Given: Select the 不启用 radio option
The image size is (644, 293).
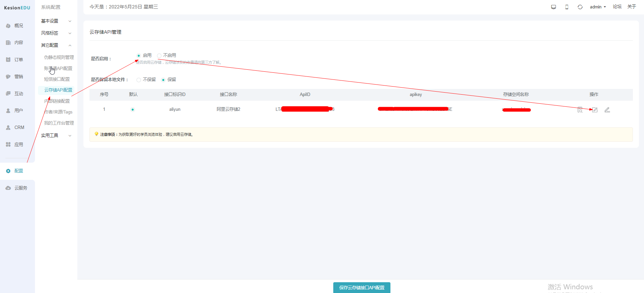Looking at the screenshot, I should [159, 56].
